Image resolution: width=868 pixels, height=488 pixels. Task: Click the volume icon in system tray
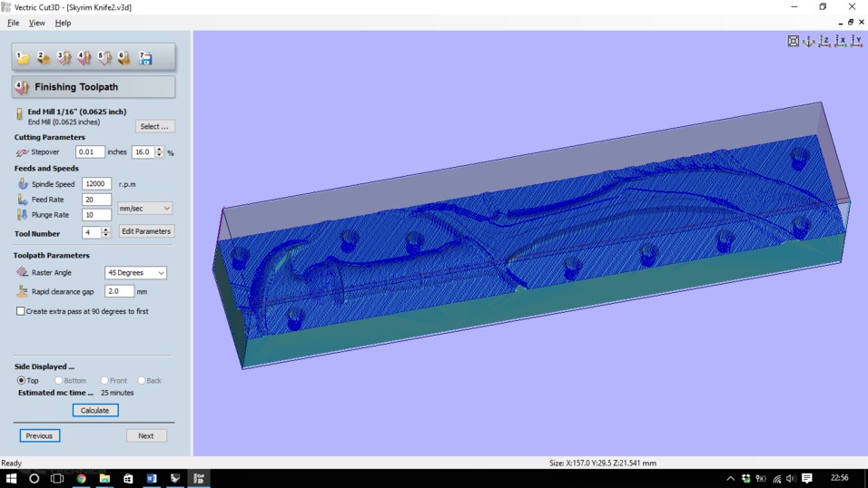click(x=791, y=479)
